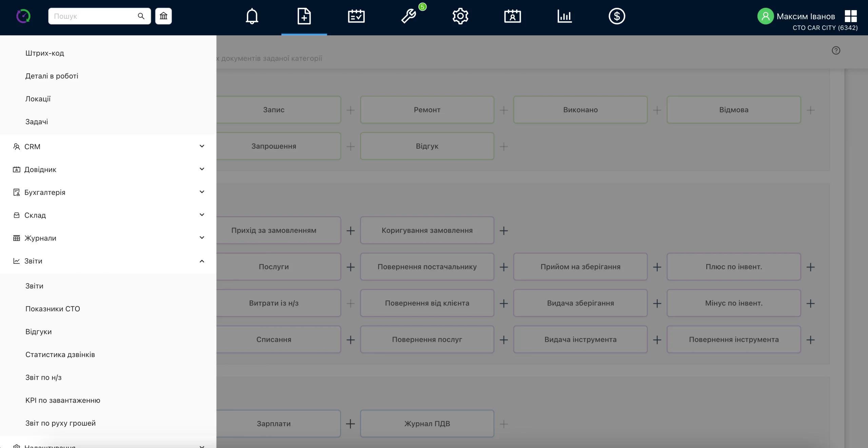Open notifications bell icon

pos(252,16)
